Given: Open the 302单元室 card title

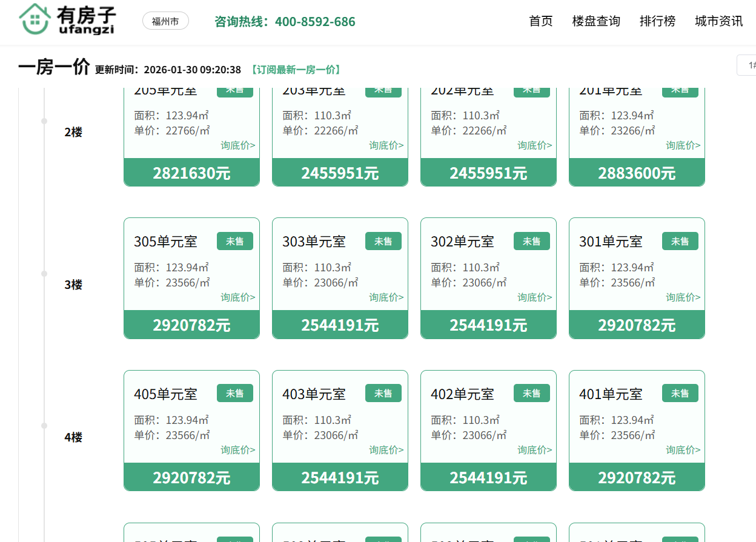Looking at the screenshot, I should click(462, 242).
